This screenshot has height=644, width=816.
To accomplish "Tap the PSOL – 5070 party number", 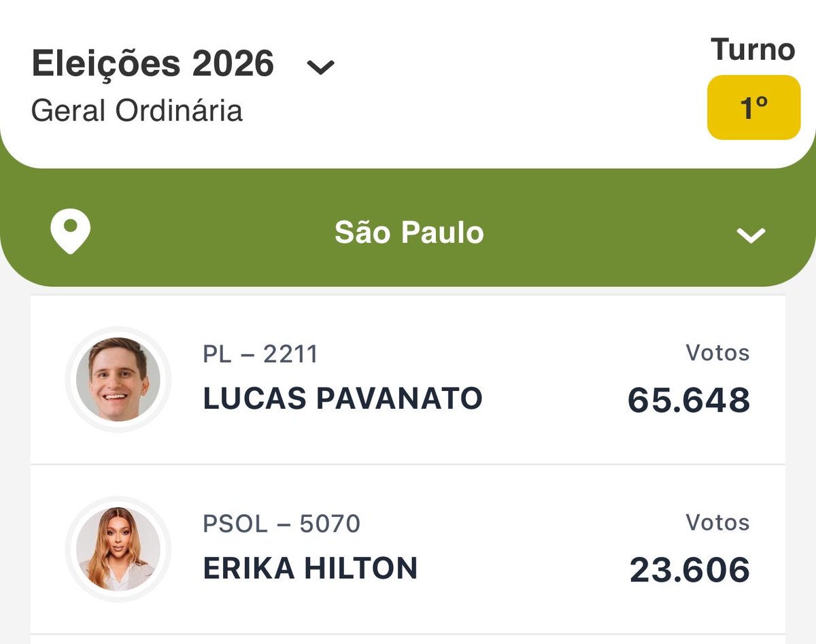I will (x=282, y=524).
